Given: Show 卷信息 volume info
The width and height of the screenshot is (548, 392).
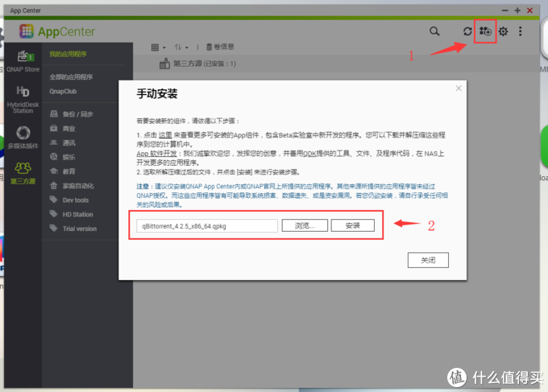Looking at the screenshot, I should click(220, 47).
